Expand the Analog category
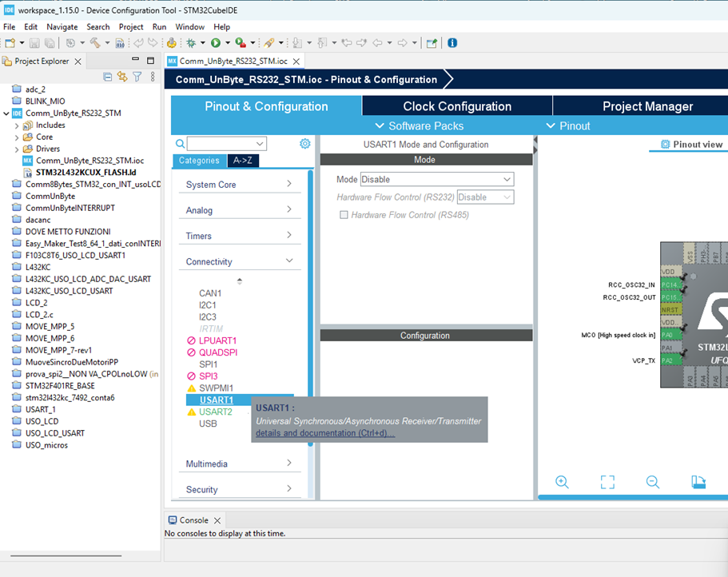Viewport: 728px width, 577px height. pyautogui.click(x=240, y=210)
